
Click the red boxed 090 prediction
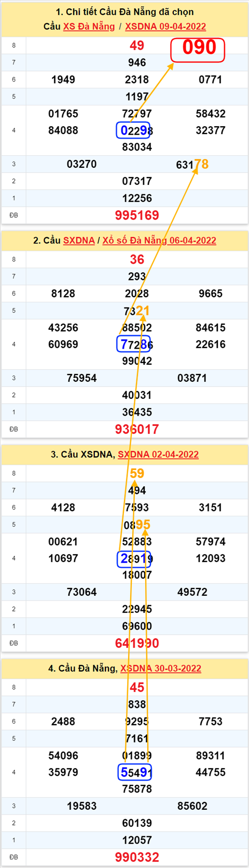tap(198, 50)
